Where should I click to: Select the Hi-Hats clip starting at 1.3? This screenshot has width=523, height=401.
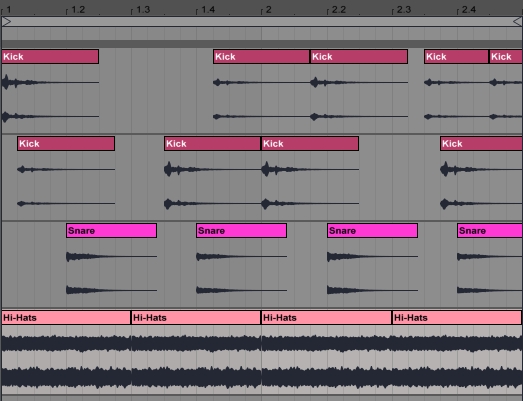click(x=196, y=318)
